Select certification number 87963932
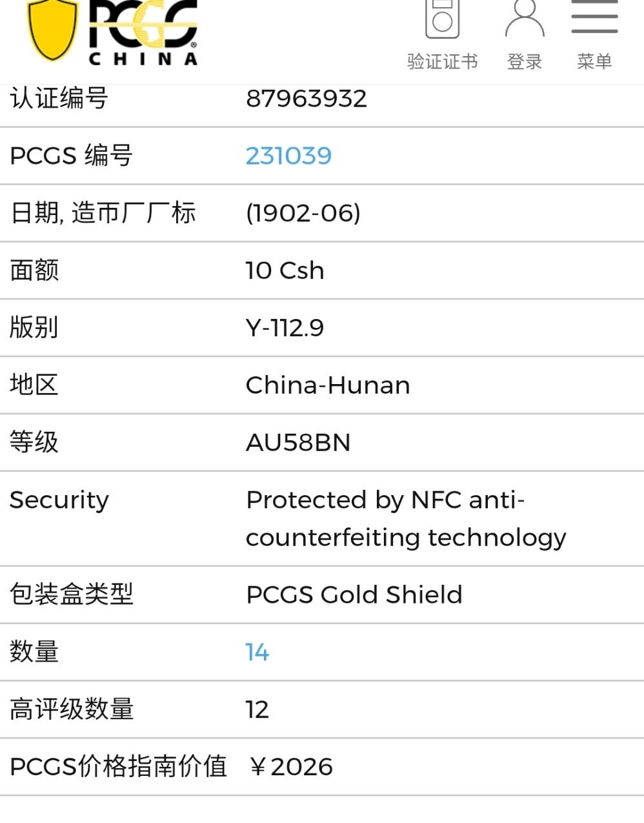Viewport: 644px width, 823px height. (x=306, y=99)
